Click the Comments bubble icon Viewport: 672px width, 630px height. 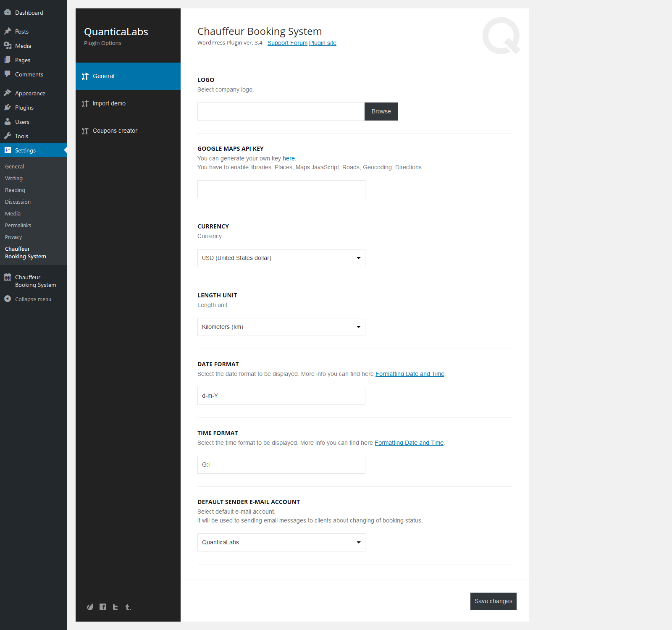click(x=8, y=74)
